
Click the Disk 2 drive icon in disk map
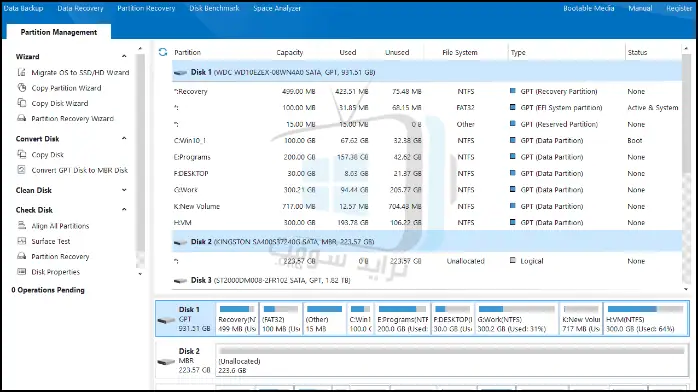pyautogui.click(x=166, y=362)
